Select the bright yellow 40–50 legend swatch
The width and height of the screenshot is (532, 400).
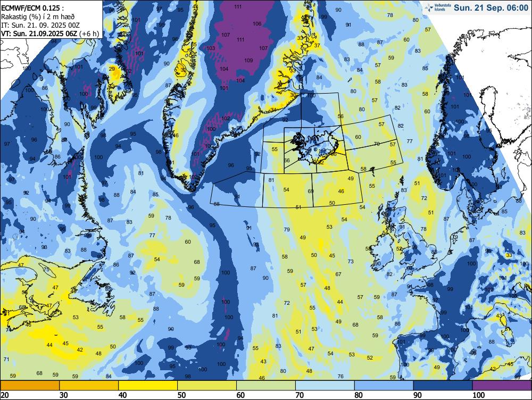[x=148, y=386]
